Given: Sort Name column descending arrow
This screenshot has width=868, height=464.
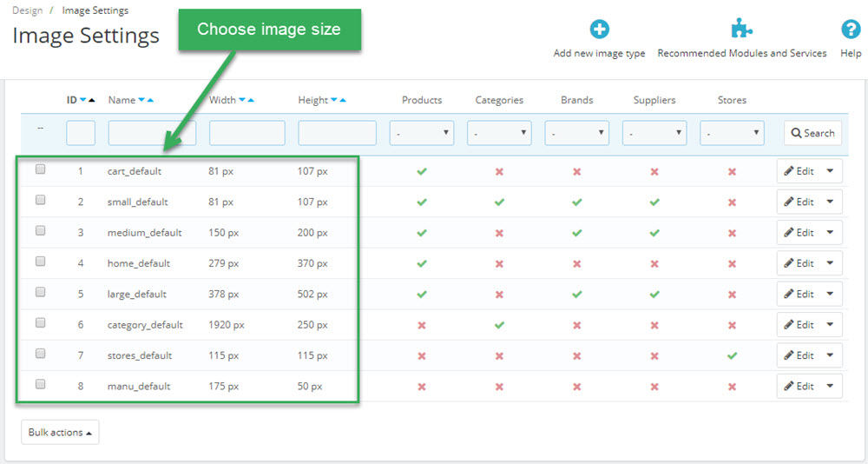Looking at the screenshot, I should (141, 100).
